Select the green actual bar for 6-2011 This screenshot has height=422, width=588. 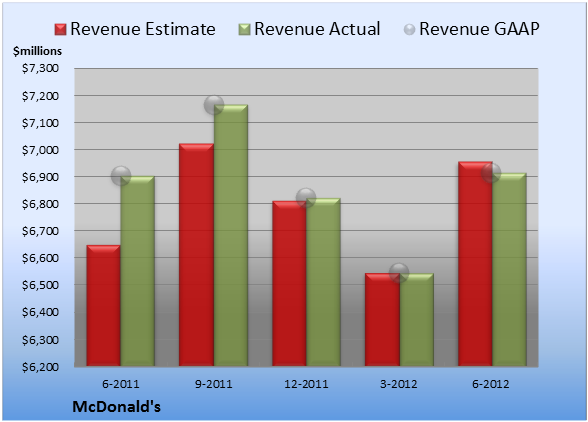138,271
